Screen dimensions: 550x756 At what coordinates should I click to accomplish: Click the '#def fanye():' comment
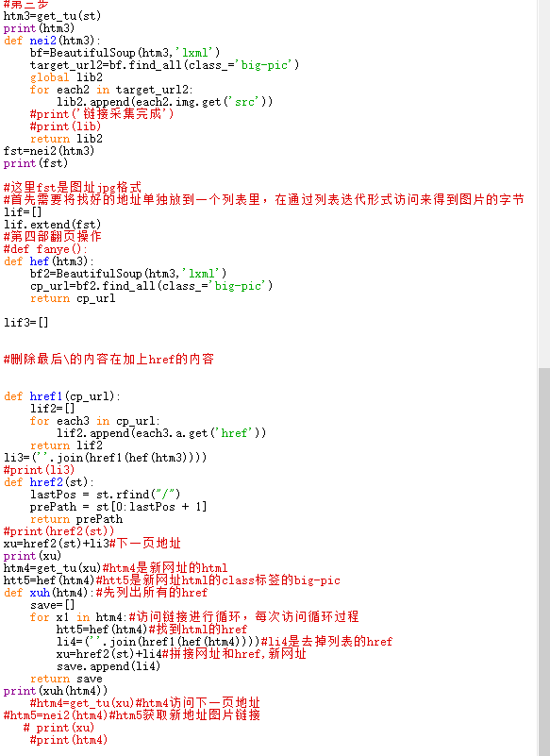point(45,249)
